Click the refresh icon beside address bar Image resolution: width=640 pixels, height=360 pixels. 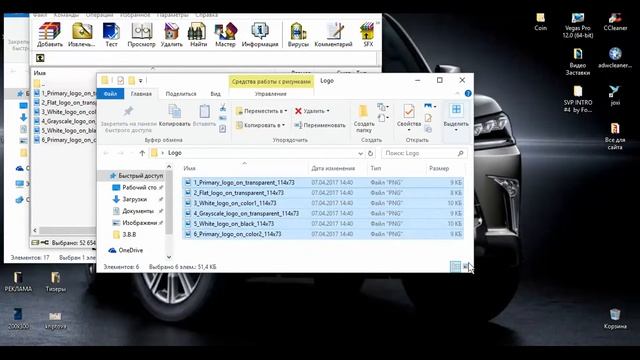[x=370, y=153]
